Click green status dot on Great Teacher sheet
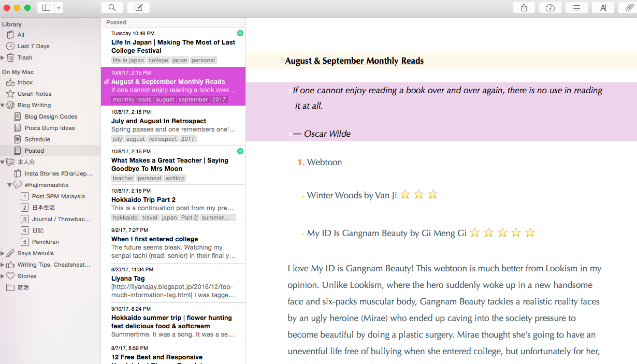This screenshot has width=637, height=364. pos(240,151)
